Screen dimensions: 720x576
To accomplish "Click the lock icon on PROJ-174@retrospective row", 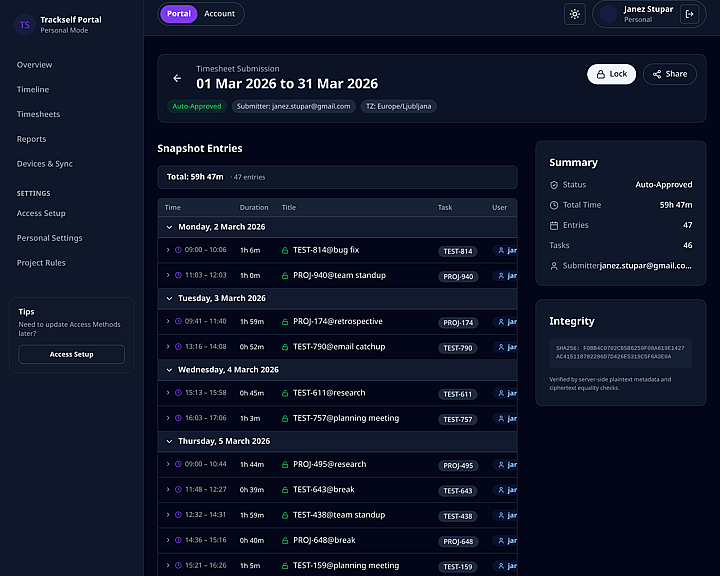I will coord(285,322).
